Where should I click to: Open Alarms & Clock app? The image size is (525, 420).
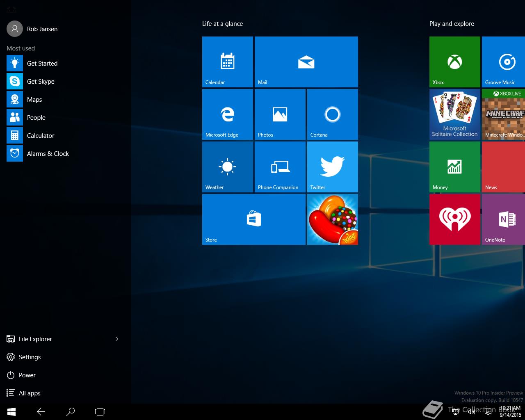click(66, 153)
